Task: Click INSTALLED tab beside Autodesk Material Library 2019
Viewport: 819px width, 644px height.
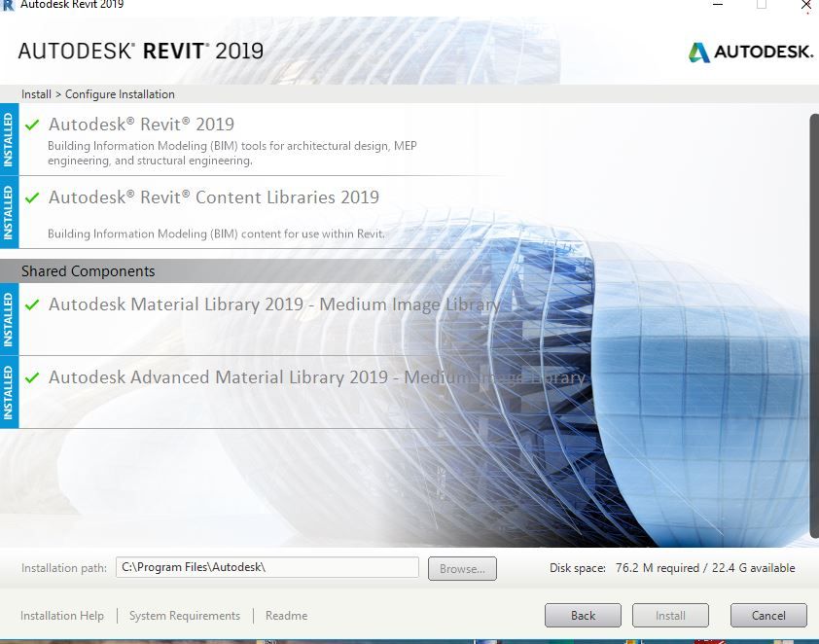Action: pos(9,320)
